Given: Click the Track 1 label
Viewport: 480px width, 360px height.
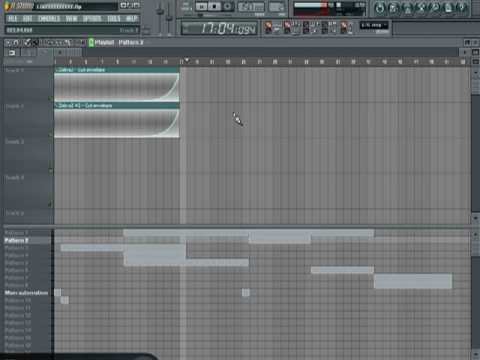Looking at the screenshot, I should point(14,70).
